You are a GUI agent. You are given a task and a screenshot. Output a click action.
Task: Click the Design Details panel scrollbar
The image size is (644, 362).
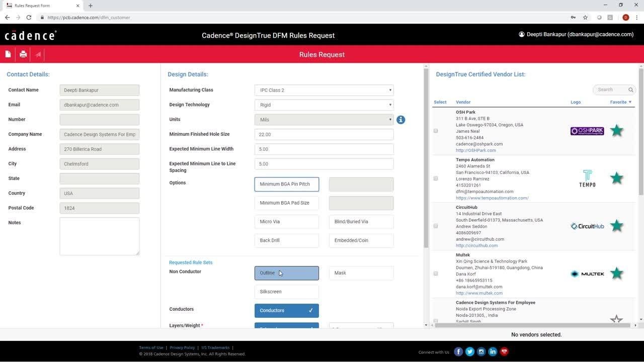[426, 158]
